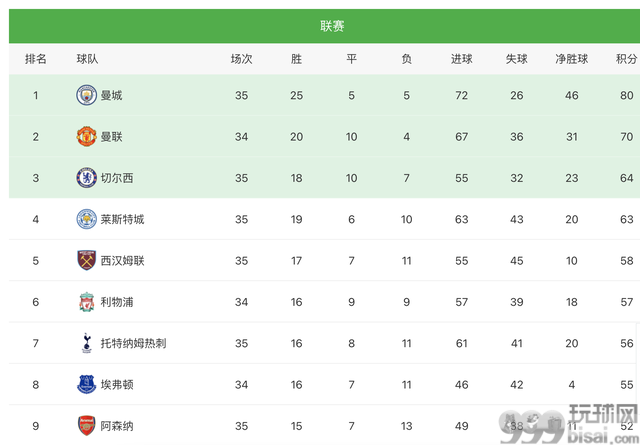Open the 阿森纳 team link
The image size is (640, 445).
click(x=117, y=426)
